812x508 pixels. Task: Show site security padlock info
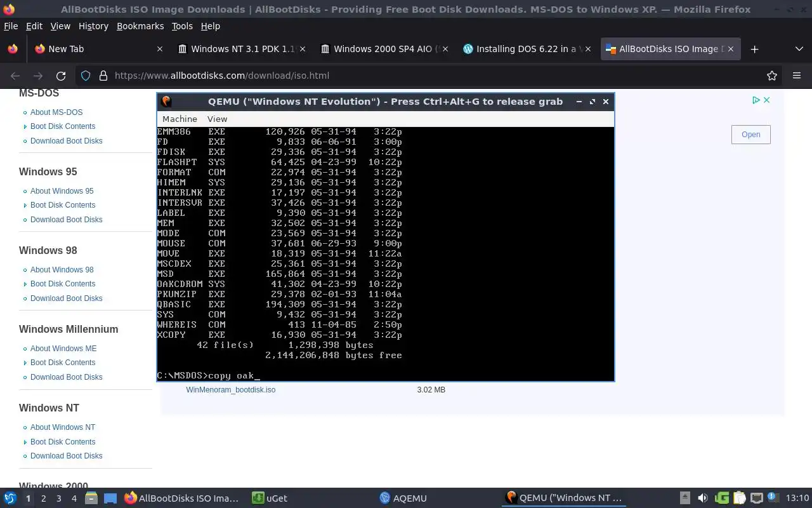[103, 76]
